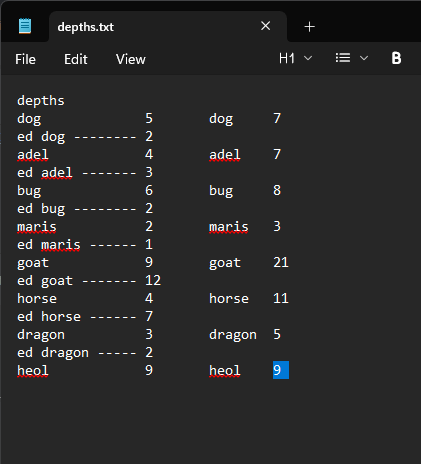This screenshot has height=464, width=421.
Task: Click the word horse in right column
Action: 229,298
